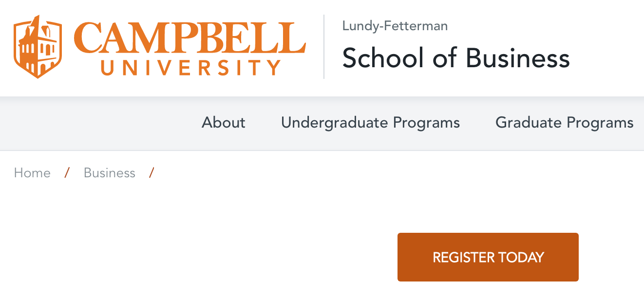Select the word Programs in Undergraduate Programs
Screen dimensions: 644x300
tap(426, 124)
